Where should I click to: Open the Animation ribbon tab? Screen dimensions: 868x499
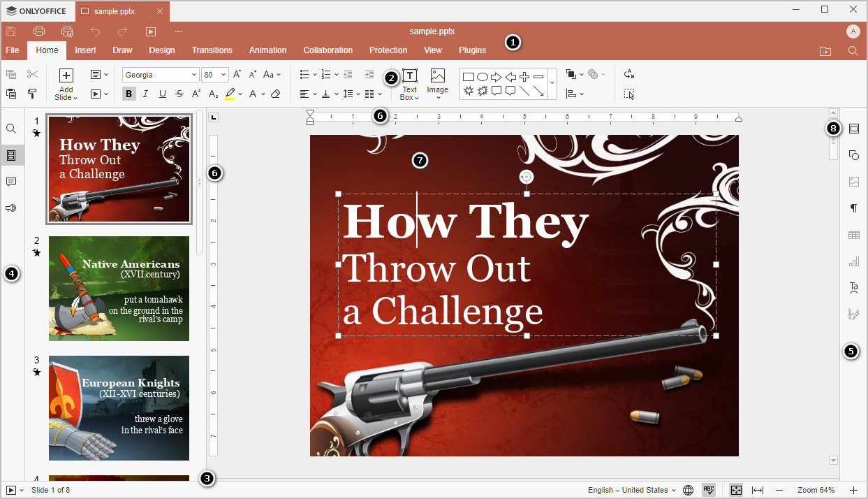pyautogui.click(x=267, y=50)
